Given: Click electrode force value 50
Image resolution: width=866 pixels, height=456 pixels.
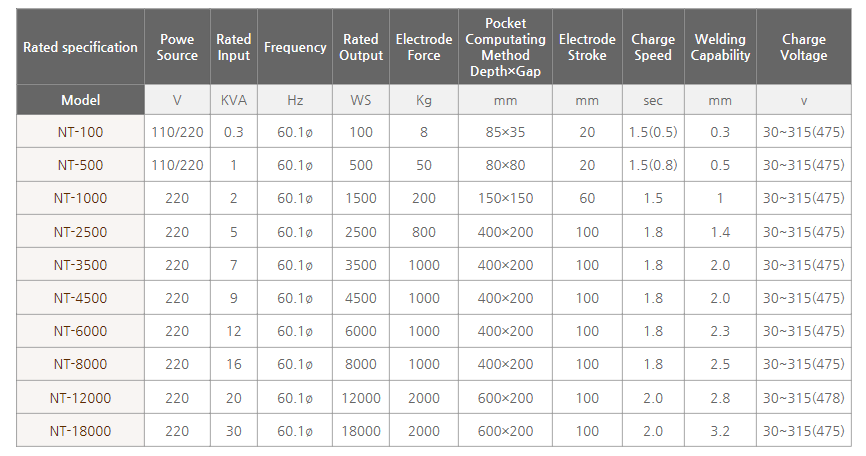Looking at the screenshot, I should click(424, 165).
